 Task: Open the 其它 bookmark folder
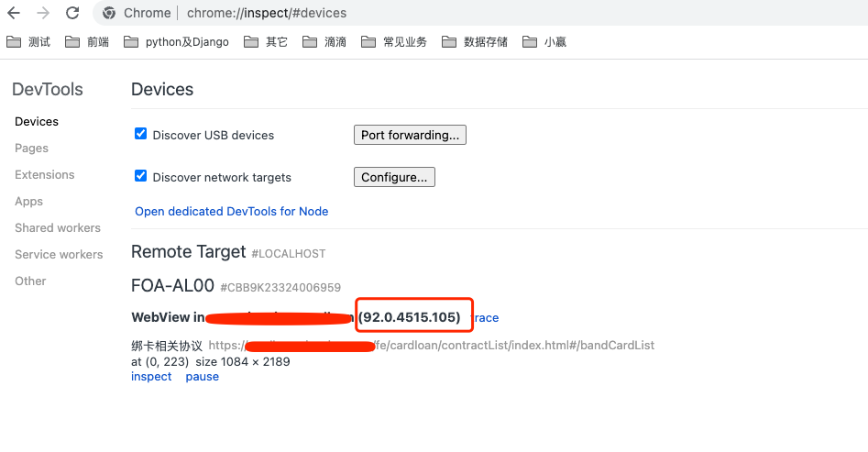[x=266, y=41]
